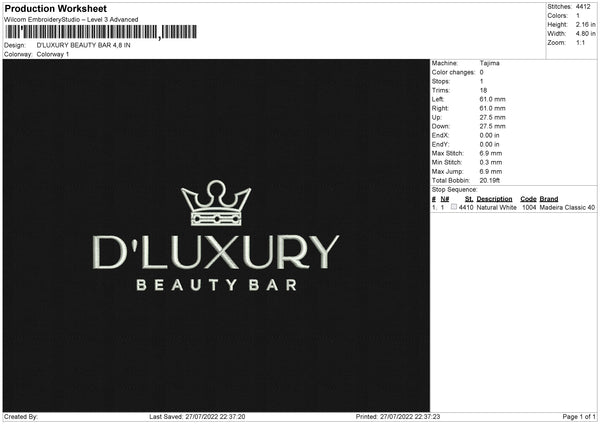The image size is (600, 424).
Task: Click the Stops value 1
Action: point(481,81)
